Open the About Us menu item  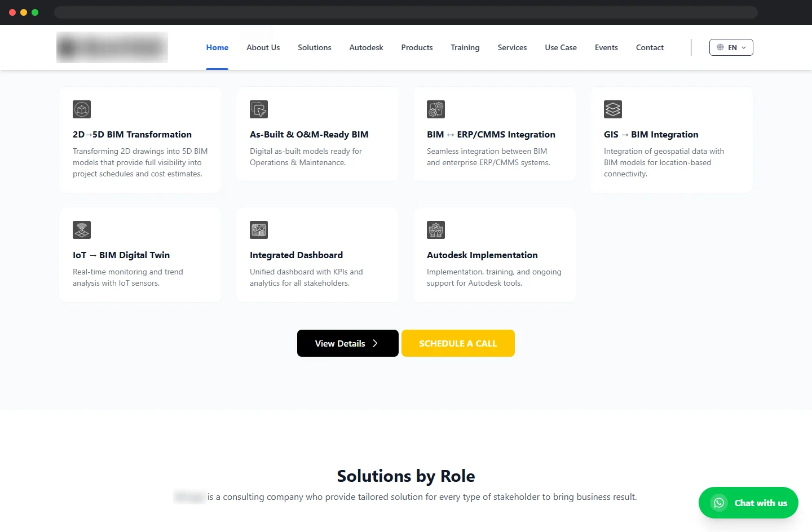[263, 47]
